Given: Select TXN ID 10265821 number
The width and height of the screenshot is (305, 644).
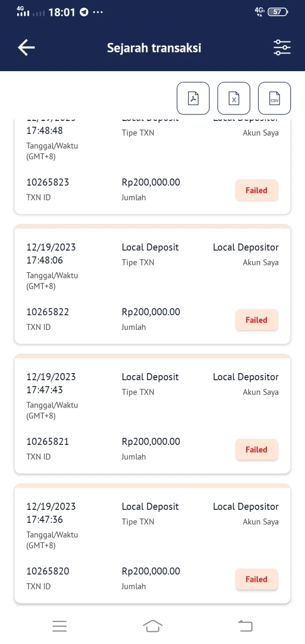Looking at the screenshot, I should click(x=48, y=442).
